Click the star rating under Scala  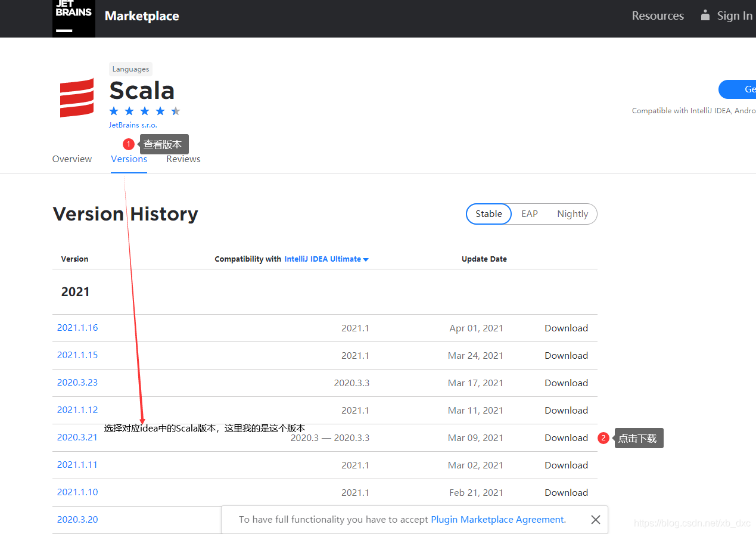[144, 111]
